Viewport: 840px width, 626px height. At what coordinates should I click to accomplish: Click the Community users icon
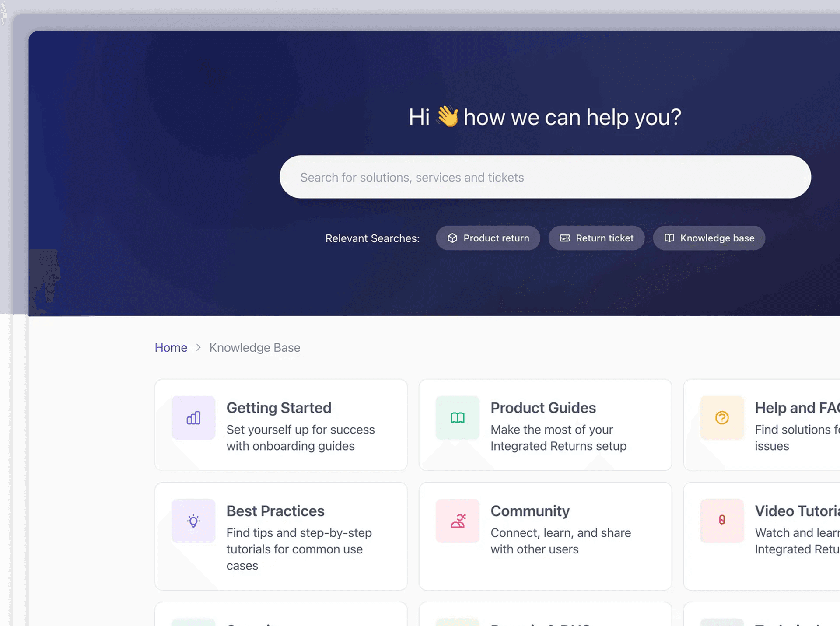tap(458, 521)
